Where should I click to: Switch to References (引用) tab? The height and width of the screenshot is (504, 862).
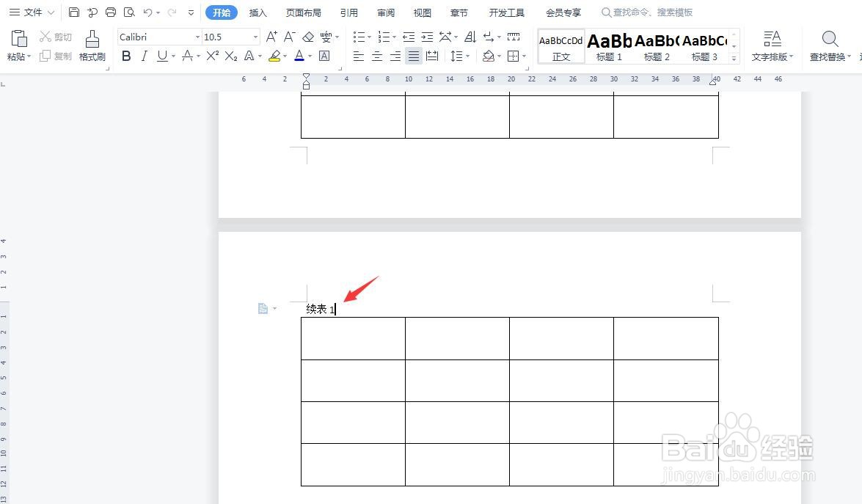348,12
